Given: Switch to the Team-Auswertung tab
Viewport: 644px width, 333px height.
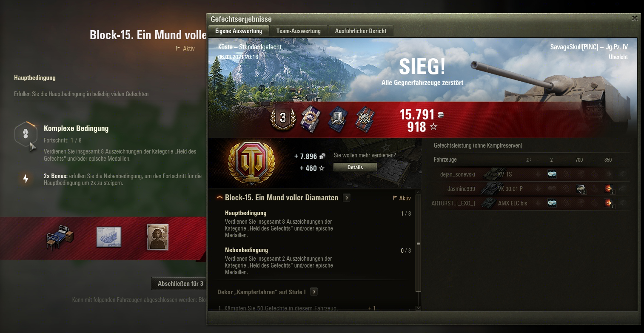Looking at the screenshot, I should pyautogui.click(x=298, y=31).
